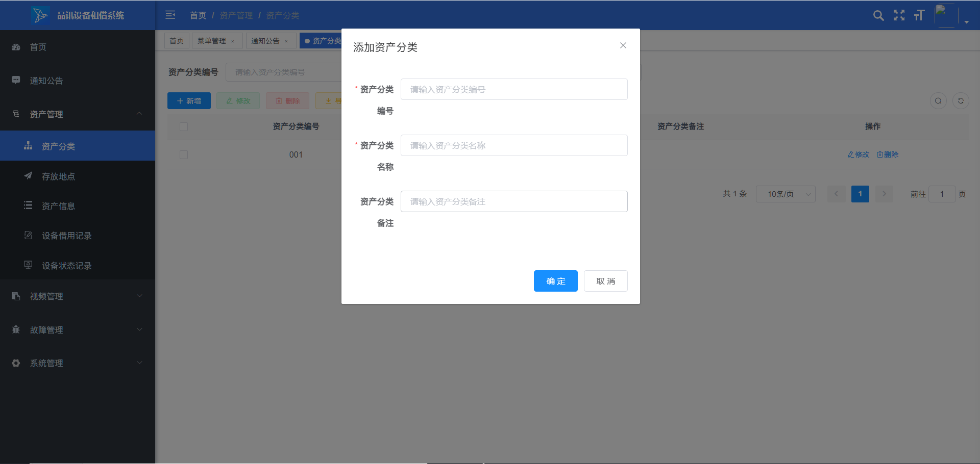Focus the 资产分类编号 search field behind dialog
Viewport: 980px width, 464px height.
point(284,72)
